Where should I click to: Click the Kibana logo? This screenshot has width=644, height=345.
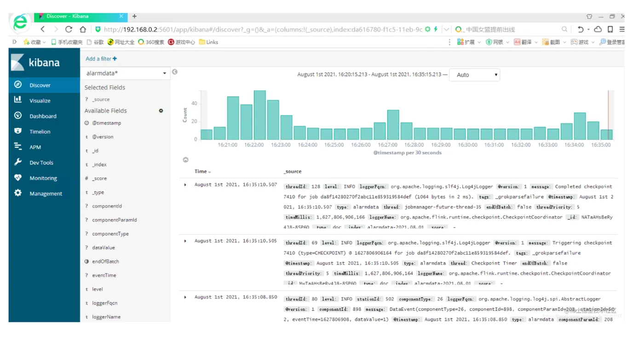tap(36, 63)
